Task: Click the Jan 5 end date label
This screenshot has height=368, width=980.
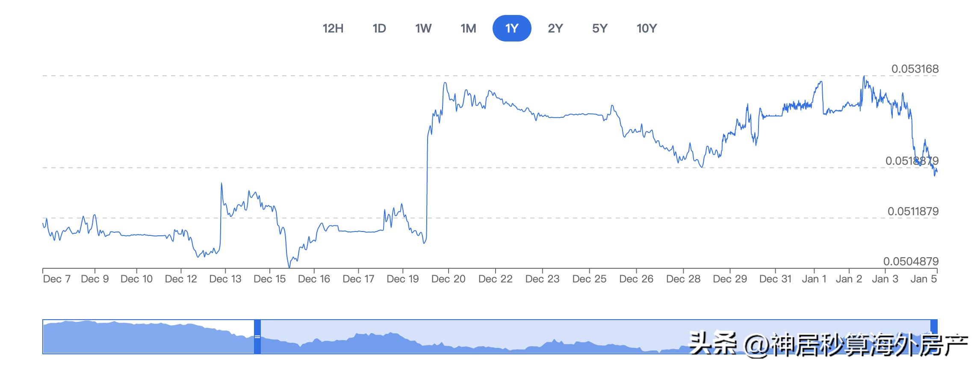Action: coord(924,279)
